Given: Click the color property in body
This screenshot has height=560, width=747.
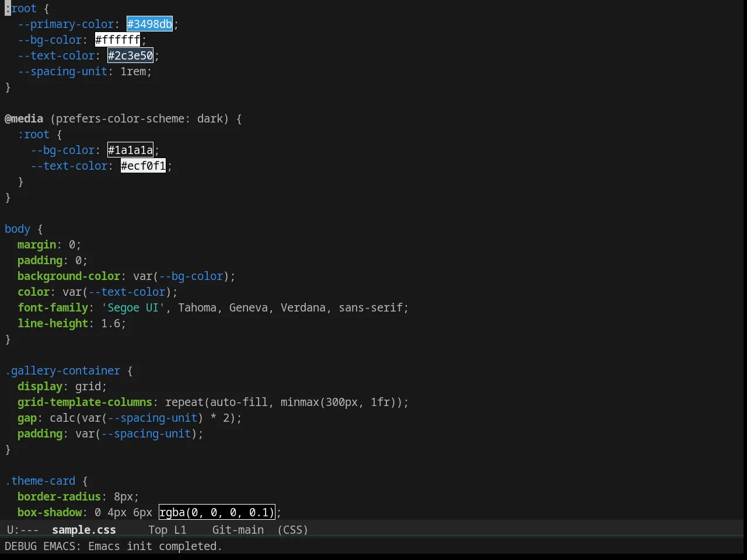Looking at the screenshot, I should 34,292.
